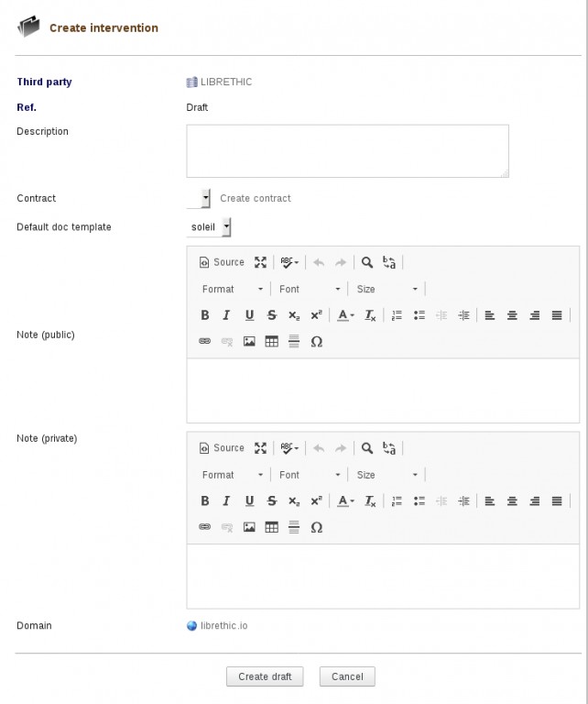Toggle underline in the public note editor

[x=249, y=315]
